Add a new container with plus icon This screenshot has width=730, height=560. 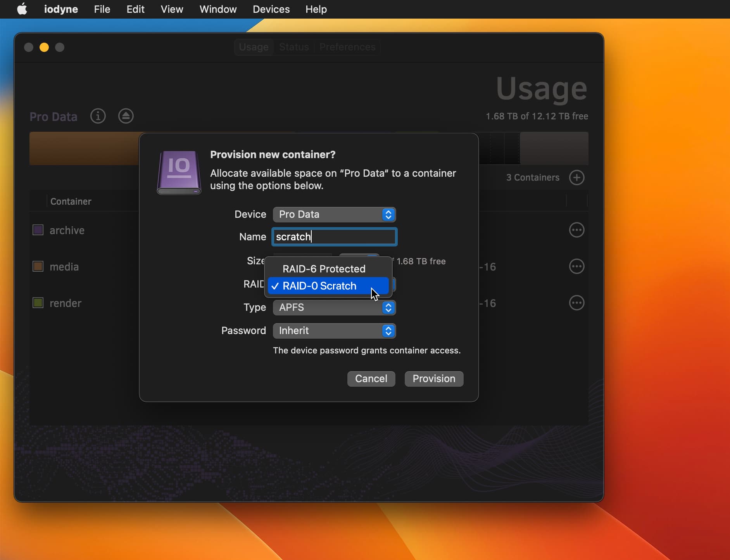pyautogui.click(x=576, y=177)
